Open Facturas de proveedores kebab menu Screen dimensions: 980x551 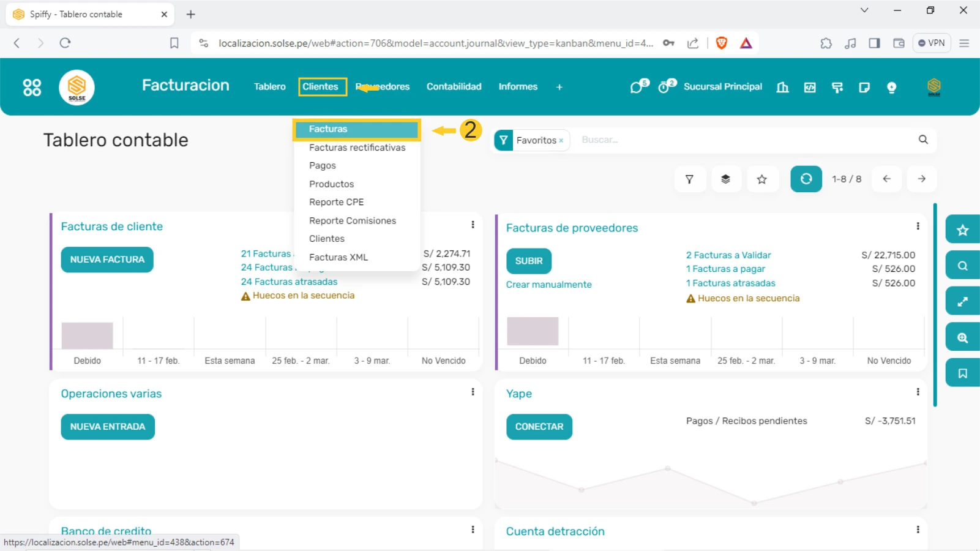tap(918, 226)
